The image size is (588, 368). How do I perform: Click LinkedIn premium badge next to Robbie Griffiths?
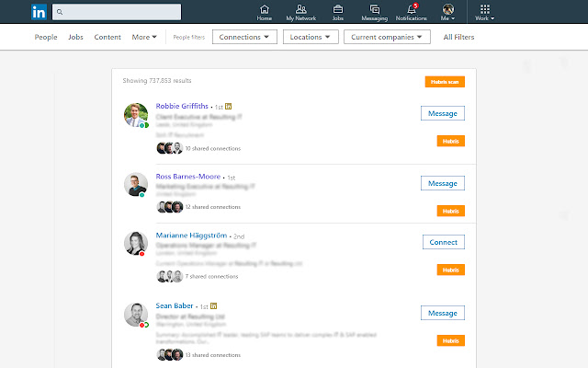[228, 107]
